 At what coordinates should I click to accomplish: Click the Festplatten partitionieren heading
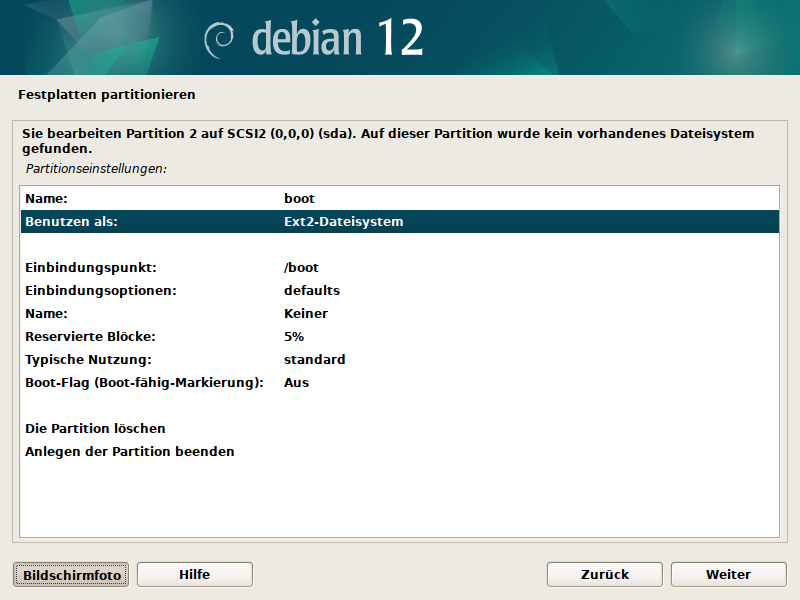tap(106, 95)
